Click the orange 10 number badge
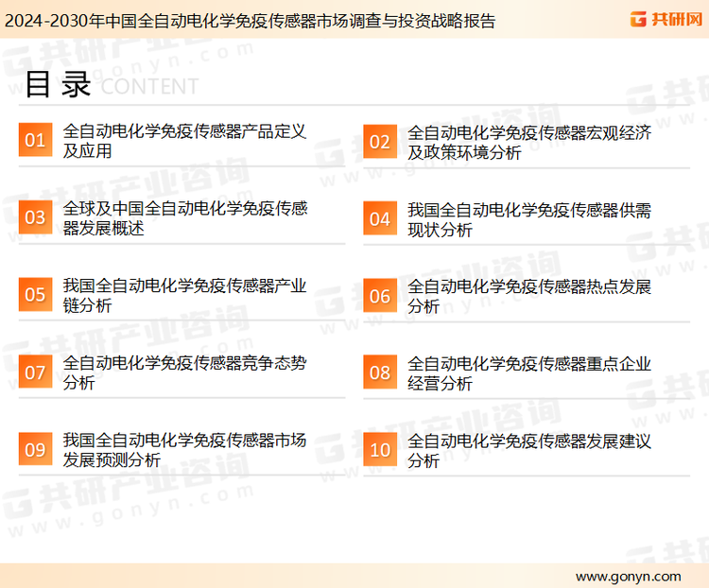This screenshot has height=588, width=709. click(x=380, y=450)
